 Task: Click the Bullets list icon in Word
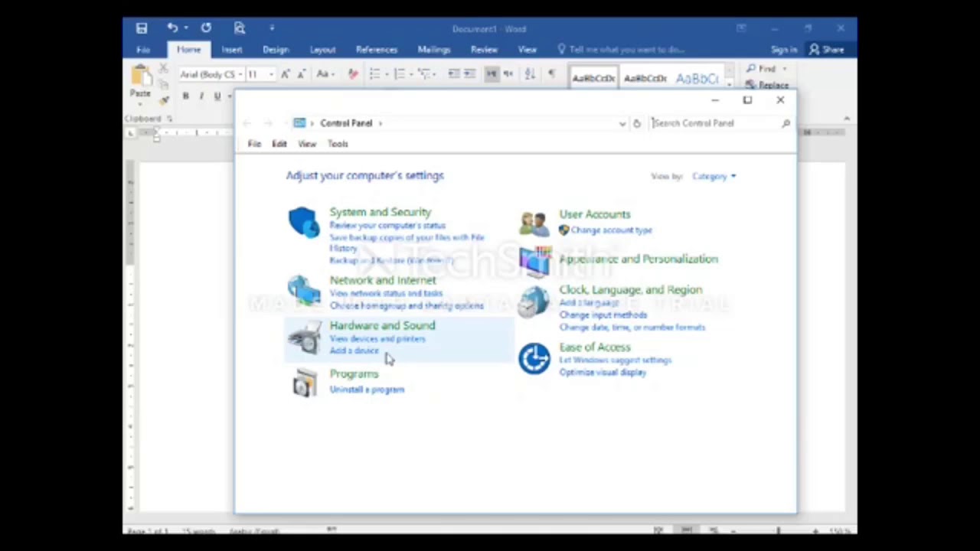coord(374,74)
